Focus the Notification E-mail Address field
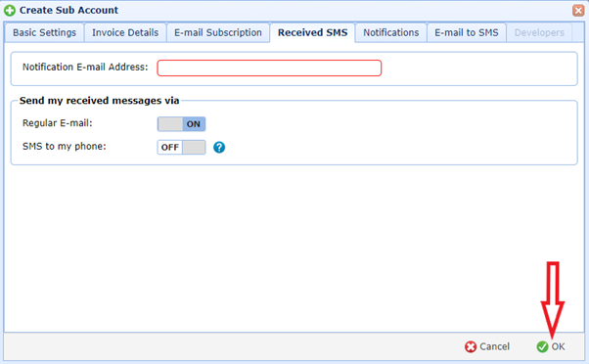 pyautogui.click(x=269, y=68)
